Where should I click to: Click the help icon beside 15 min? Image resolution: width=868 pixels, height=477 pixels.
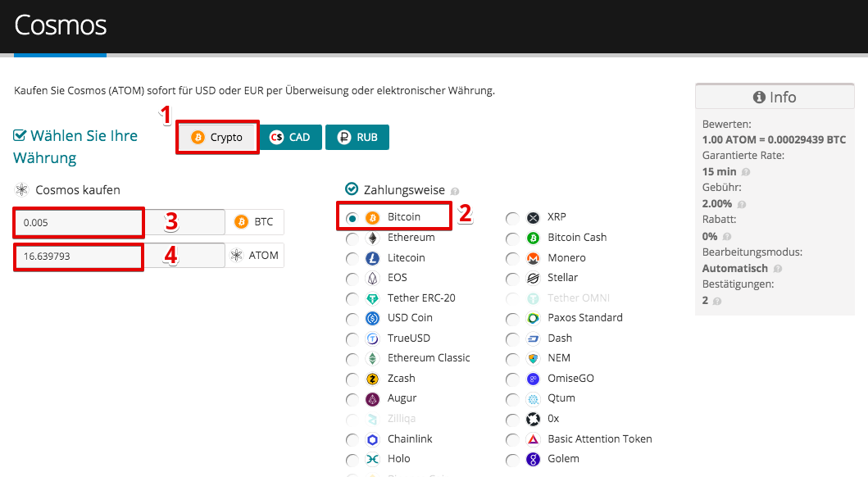[746, 172]
